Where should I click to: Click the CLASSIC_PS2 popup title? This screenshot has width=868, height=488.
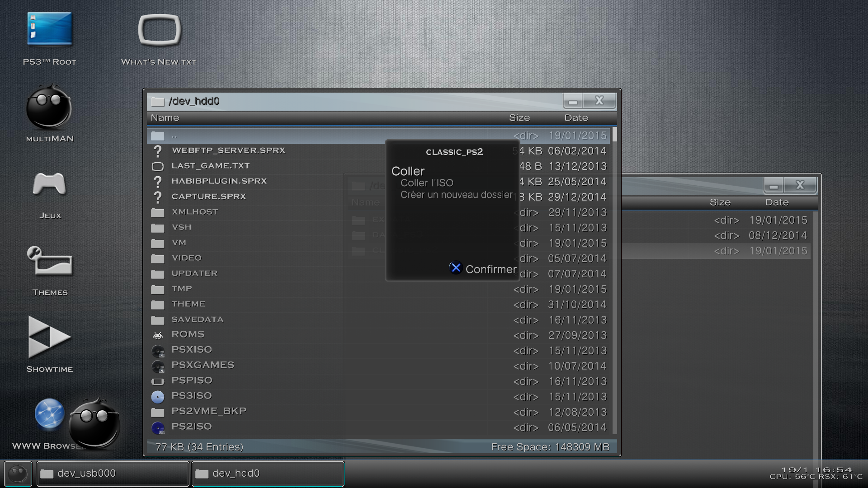(x=454, y=152)
